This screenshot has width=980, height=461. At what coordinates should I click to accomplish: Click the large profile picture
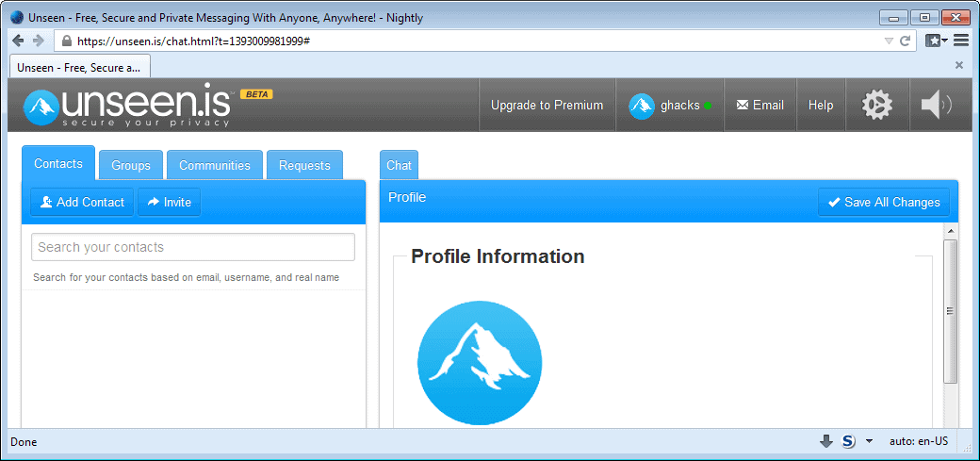[480, 363]
